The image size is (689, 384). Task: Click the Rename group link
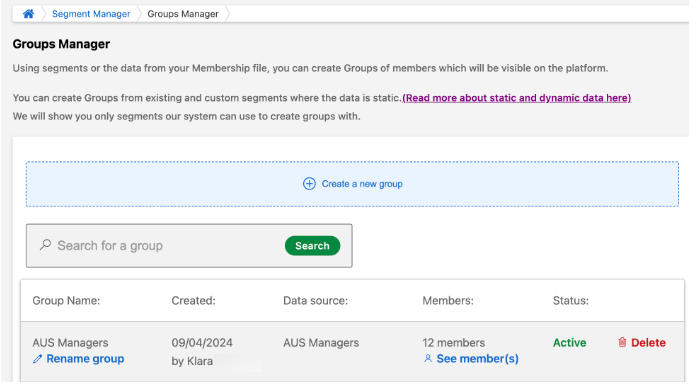(85, 359)
